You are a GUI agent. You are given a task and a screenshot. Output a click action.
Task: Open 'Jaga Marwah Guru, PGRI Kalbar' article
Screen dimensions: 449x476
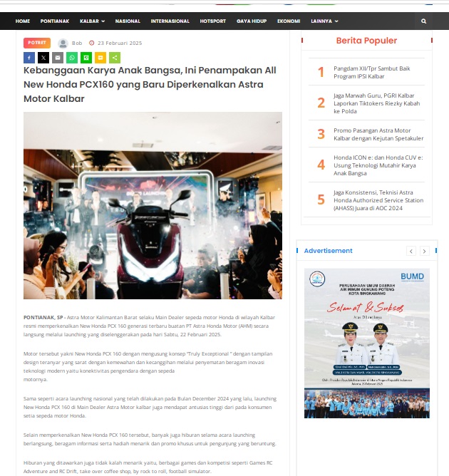click(377, 103)
